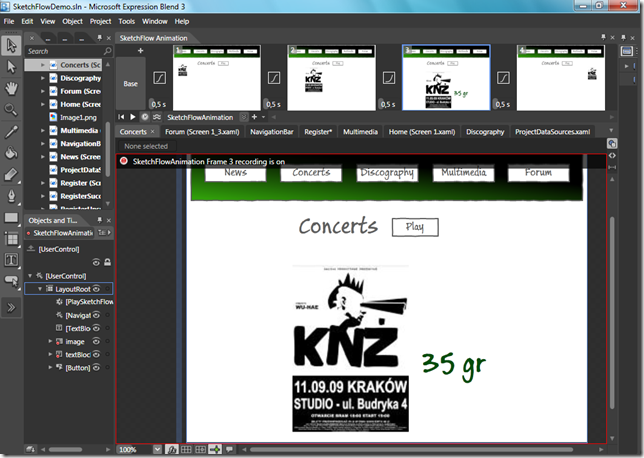Click the Forum navigation button on artboard

pos(538,173)
